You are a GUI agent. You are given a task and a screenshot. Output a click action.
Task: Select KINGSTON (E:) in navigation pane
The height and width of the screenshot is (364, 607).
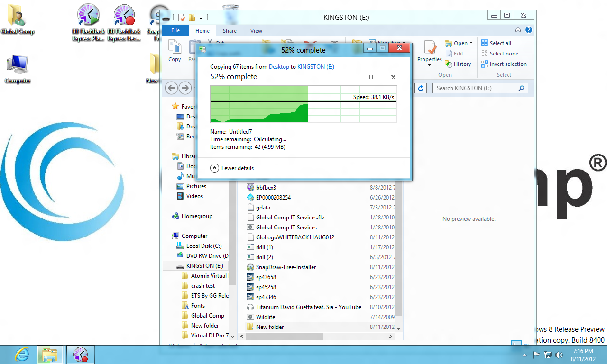coord(196,266)
